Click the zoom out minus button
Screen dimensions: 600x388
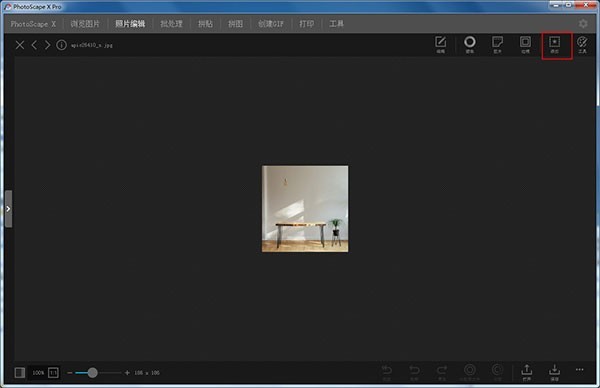click(x=70, y=373)
